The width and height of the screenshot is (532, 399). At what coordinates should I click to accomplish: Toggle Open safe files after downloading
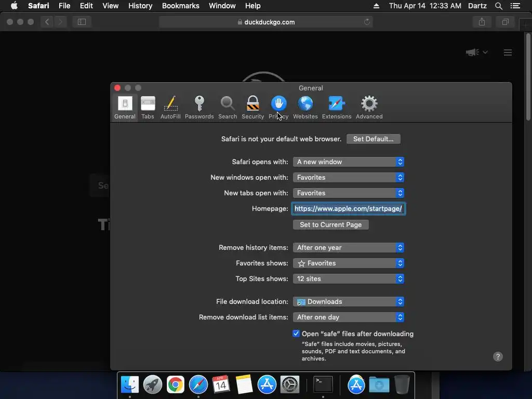pyautogui.click(x=296, y=334)
